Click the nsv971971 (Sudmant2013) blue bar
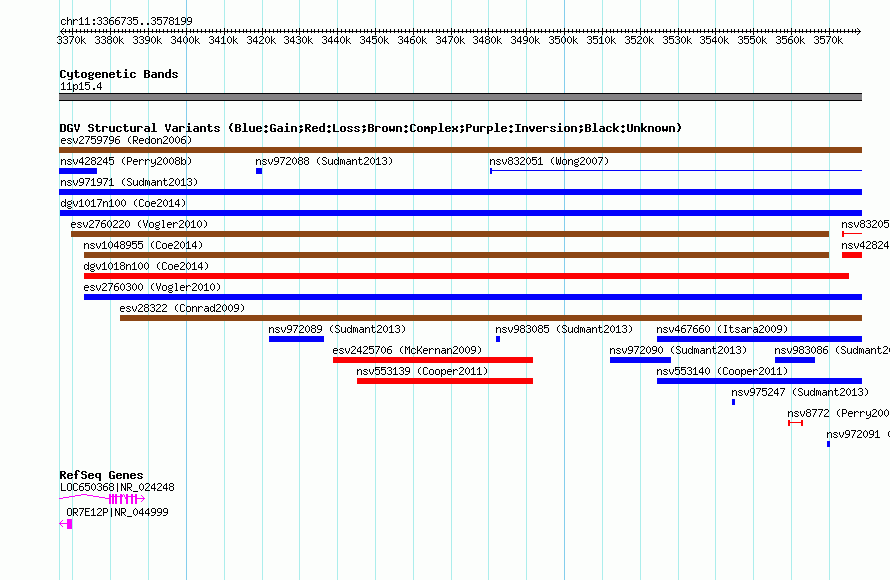This screenshot has width=890, height=580. click(x=460, y=192)
